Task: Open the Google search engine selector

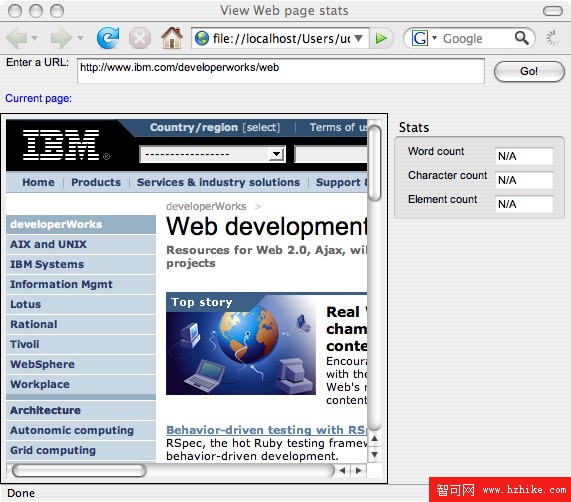Action: coord(424,38)
